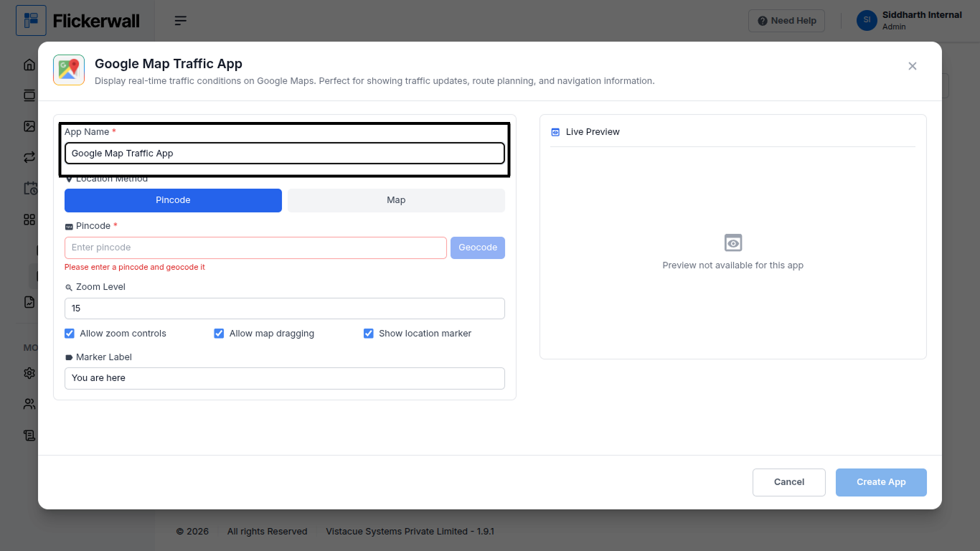
Task: Open the calendar schedule sidebar icon
Action: coord(30,188)
